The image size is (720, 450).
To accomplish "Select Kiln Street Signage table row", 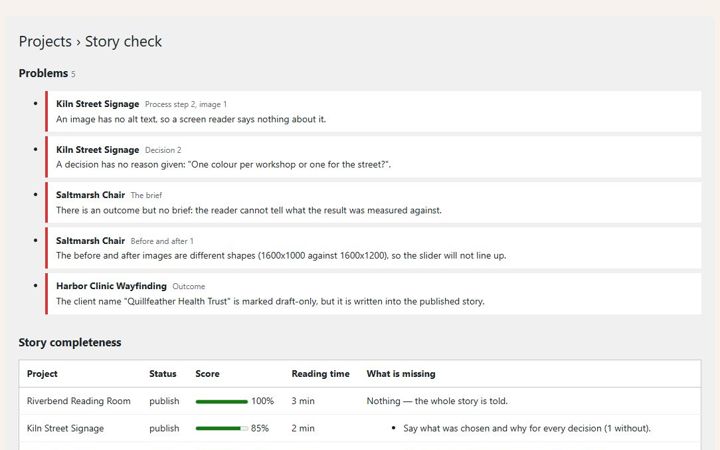I will (360, 428).
